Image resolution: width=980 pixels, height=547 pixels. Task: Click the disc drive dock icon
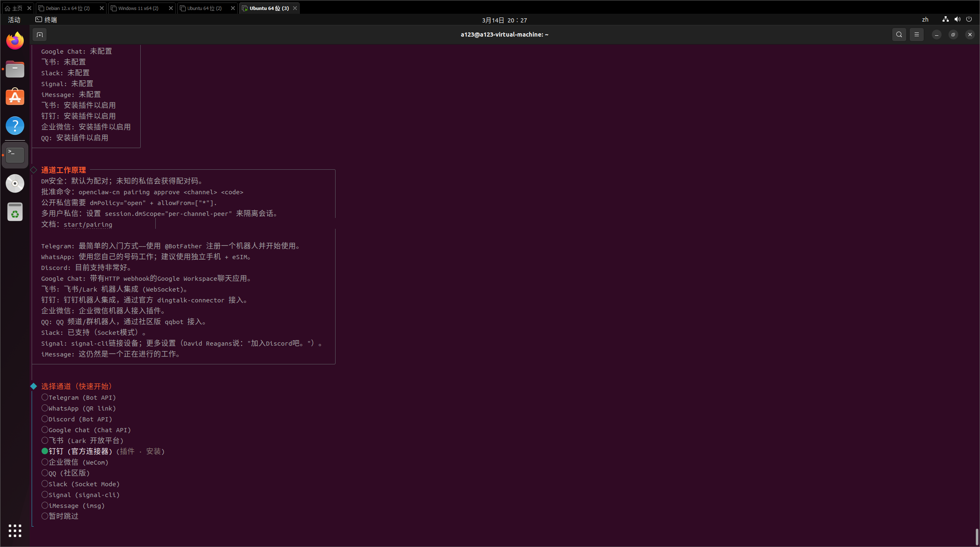(15, 183)
